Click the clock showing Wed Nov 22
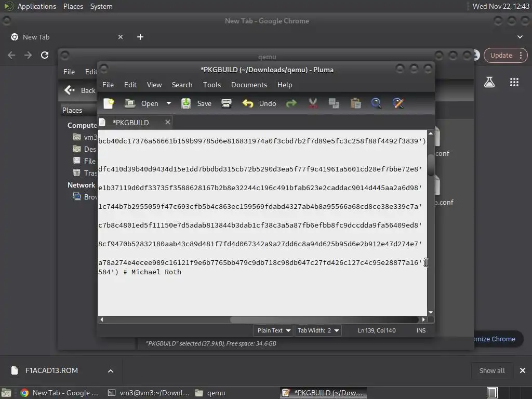Image resolution: width=532 pixels, height=399 pixels. coord(501,6)
